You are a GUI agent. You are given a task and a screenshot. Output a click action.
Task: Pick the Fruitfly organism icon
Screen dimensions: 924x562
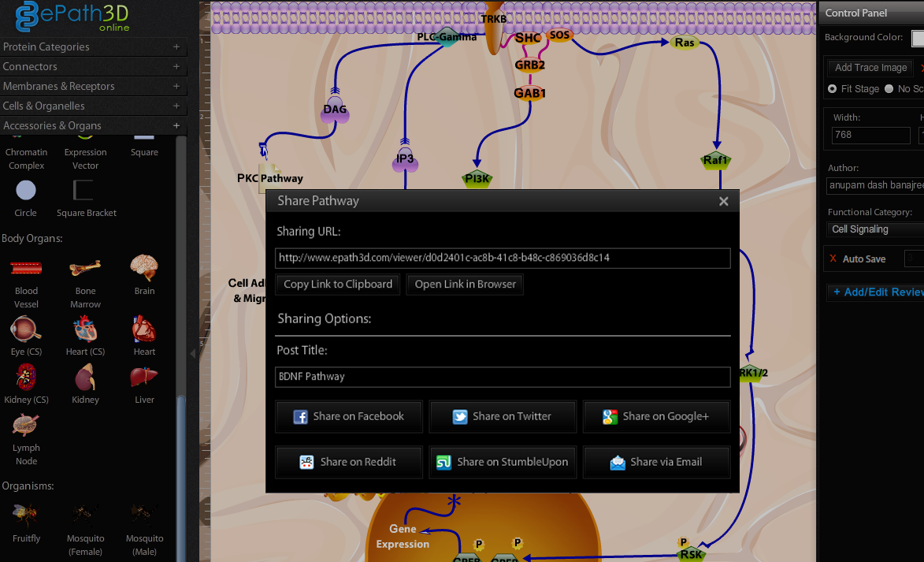point(26,515)
